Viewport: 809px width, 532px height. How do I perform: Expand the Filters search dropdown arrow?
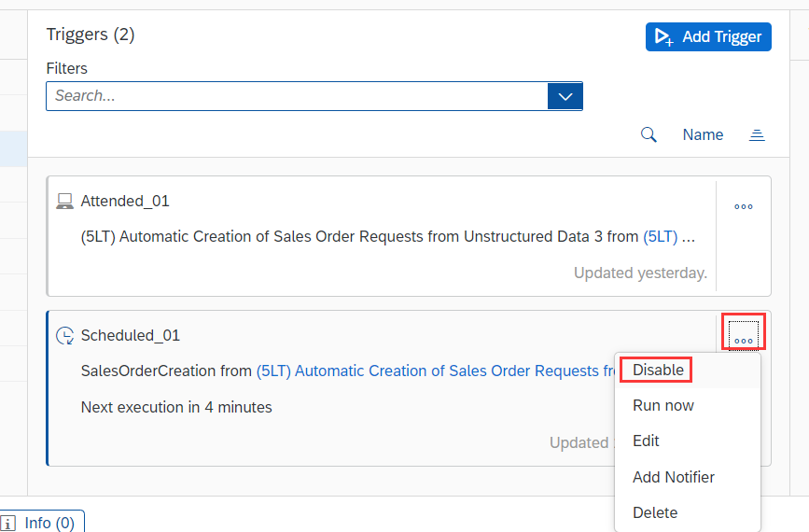point(565,96)
